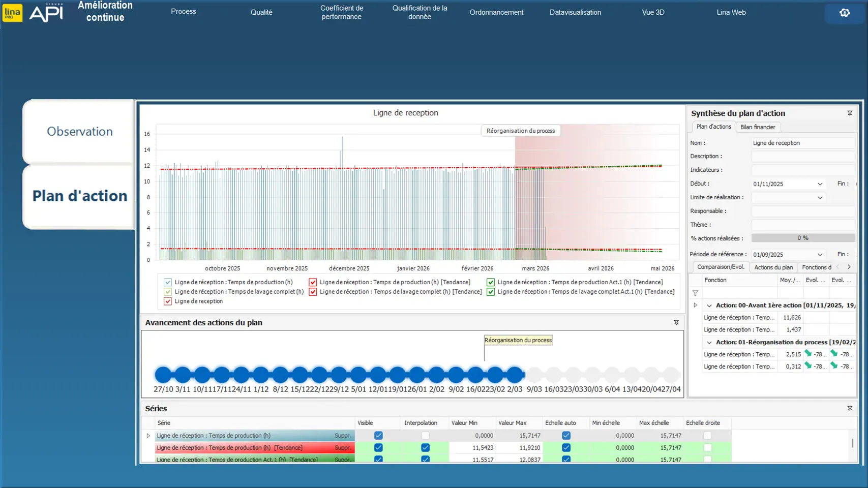
Task: Open the Observation side panel button
Action: pyautogui.click(x=79, y=132)
